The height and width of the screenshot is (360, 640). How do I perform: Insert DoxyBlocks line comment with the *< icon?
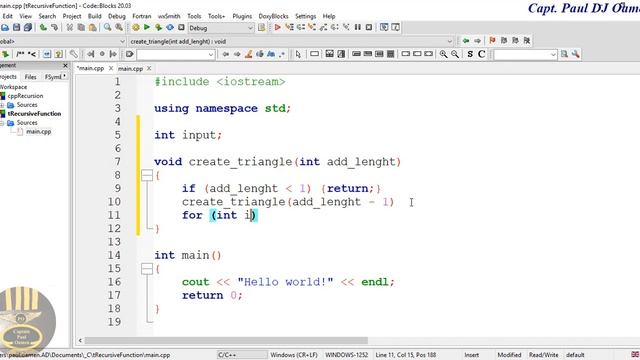click(32, 54)
